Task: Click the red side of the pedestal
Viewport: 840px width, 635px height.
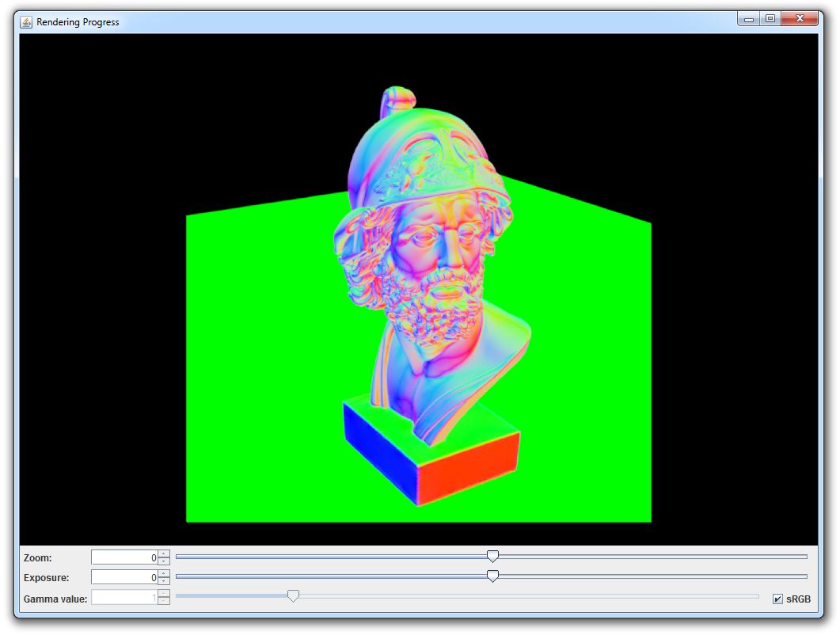Action: point(469,467)
